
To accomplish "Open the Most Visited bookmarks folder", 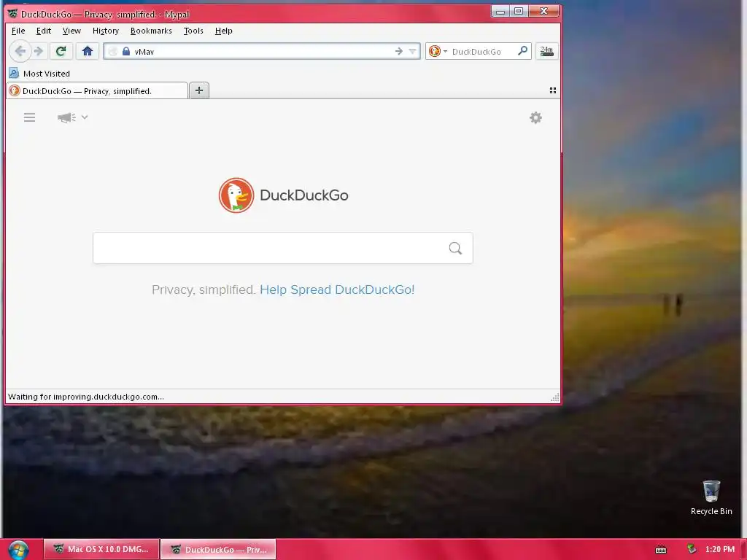I will pos(39,74).
